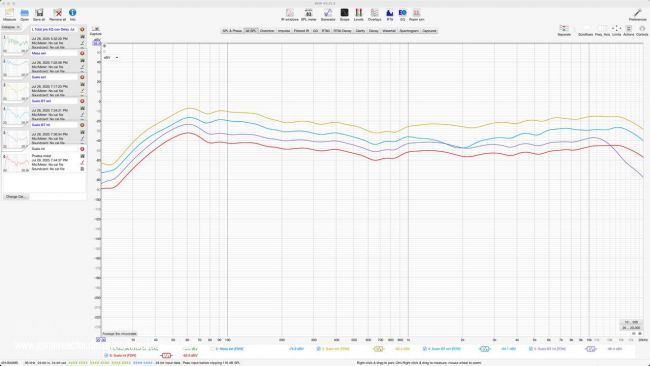Viewport: 650px width, 366px height.
Task: Capture the graph image
Action: tap(96, 31)
